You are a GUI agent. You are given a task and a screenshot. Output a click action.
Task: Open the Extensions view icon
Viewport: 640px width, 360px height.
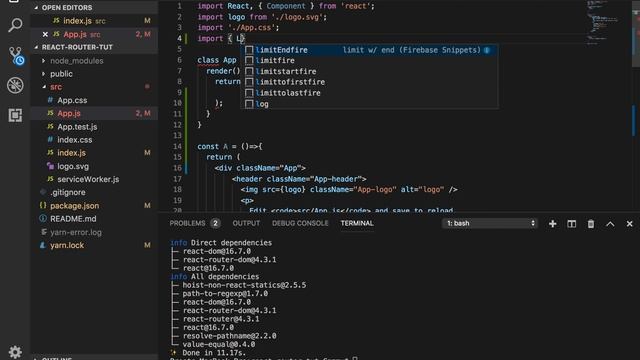15,115
